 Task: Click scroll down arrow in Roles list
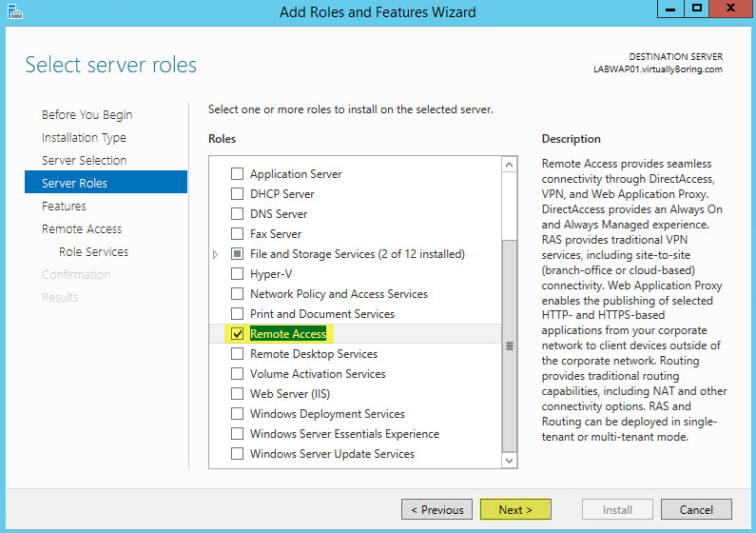click(509, 460)
